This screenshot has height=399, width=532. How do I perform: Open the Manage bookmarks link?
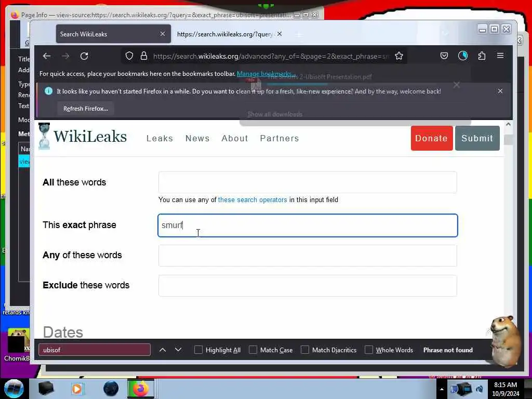coord(267,74)
